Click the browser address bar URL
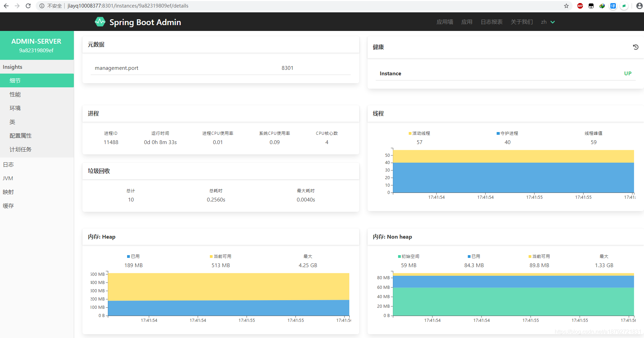 click(128, 6)
